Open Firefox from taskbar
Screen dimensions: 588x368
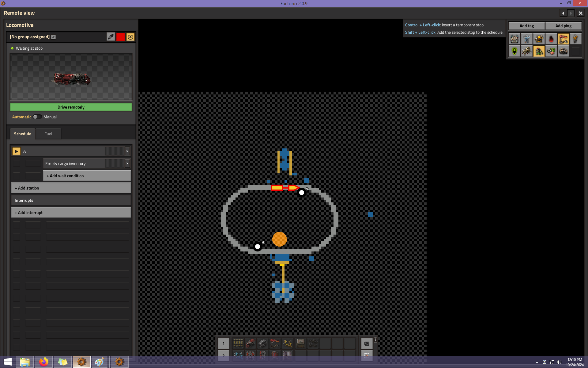[x=44, y=362]
